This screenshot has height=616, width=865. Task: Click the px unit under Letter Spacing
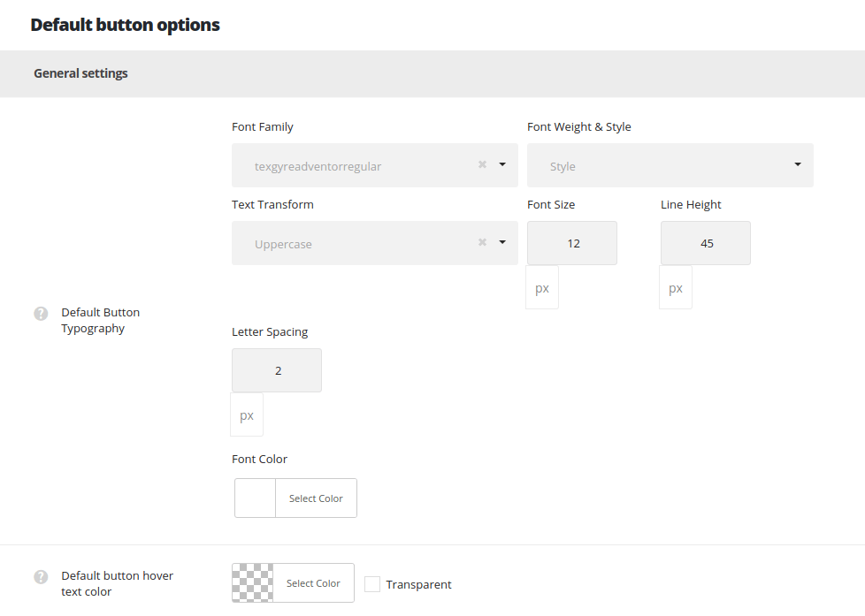click(247, 416)
